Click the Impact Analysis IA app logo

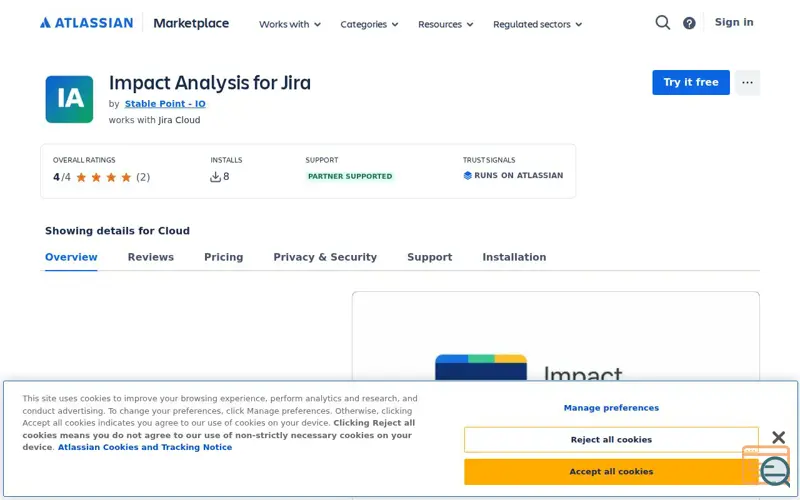coord(69,99)
